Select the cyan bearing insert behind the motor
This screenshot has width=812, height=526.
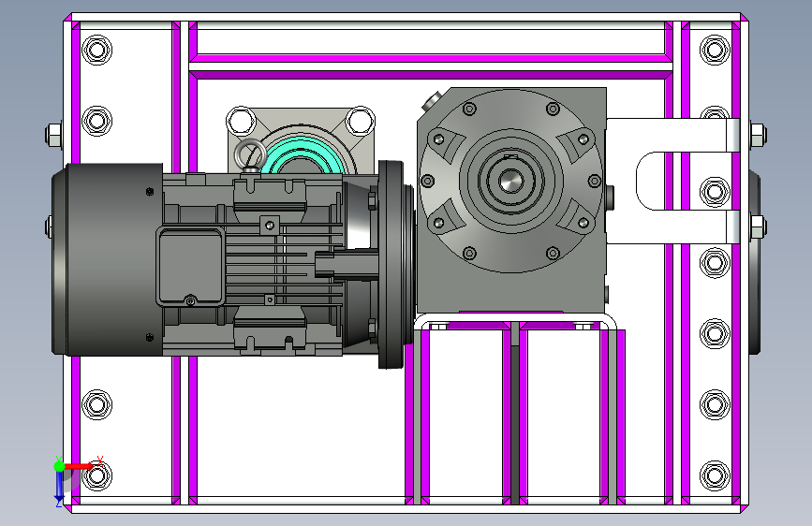(x=303, y=154)
